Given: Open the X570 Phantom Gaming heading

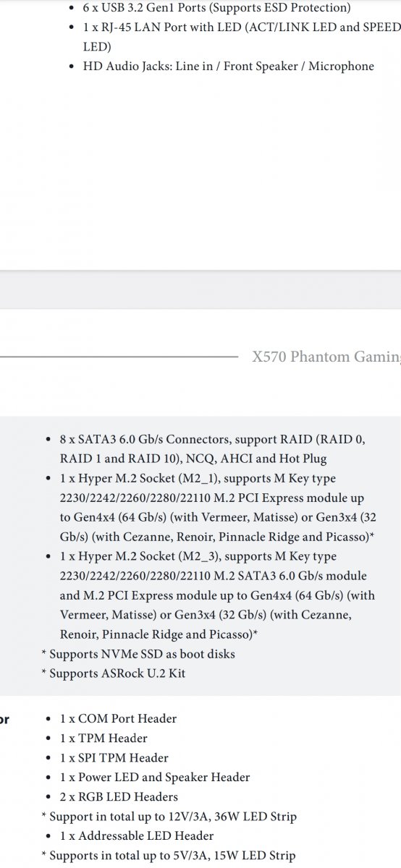Looking at the screenshot, I should coord(326,357).
